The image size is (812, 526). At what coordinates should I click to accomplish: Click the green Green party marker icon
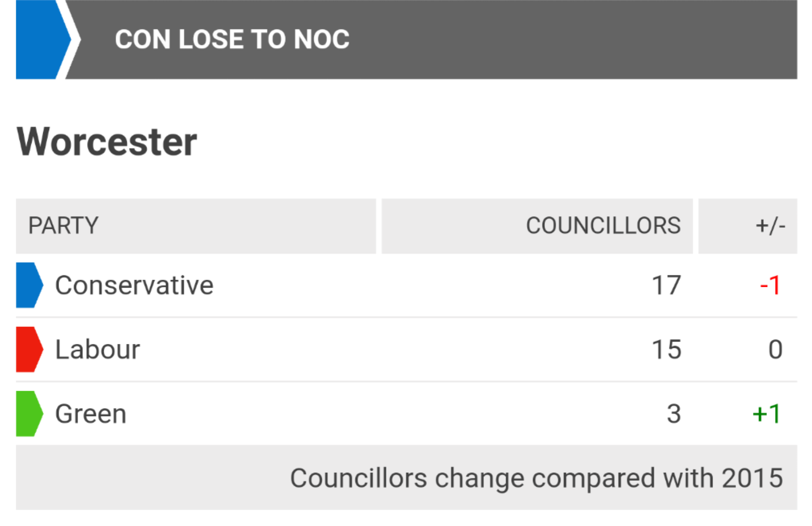tap(29, 413)
